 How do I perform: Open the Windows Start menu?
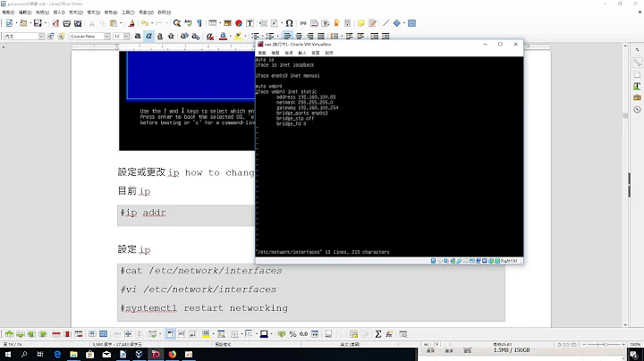click(x=8, y=354)
